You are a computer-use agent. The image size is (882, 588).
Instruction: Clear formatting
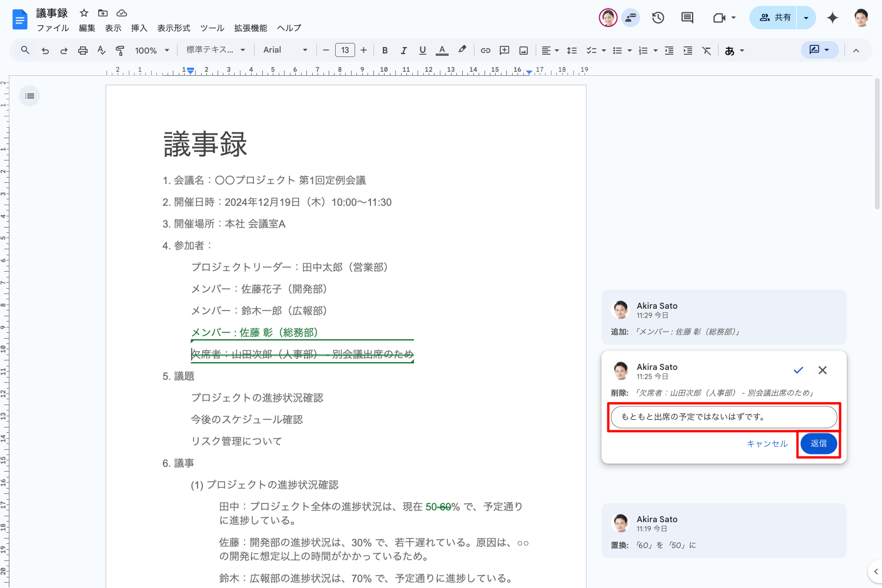tap(707, 51)
